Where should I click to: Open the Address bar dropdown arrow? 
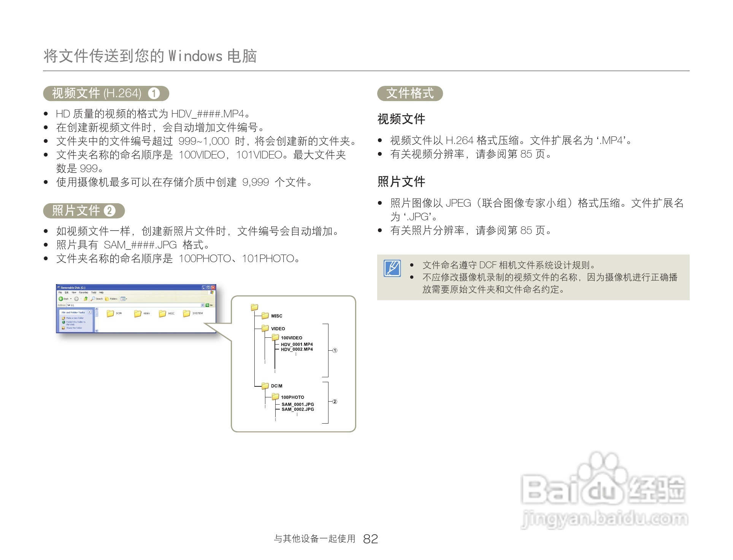tap(202, 305)
